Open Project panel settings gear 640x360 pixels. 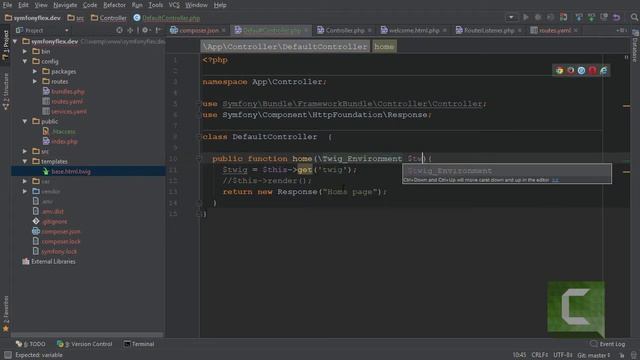[145, 30]
